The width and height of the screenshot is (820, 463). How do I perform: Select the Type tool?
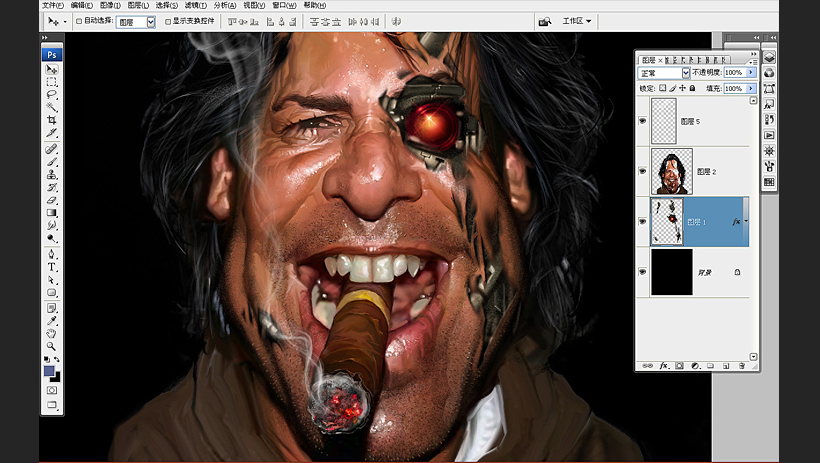click(52, 267)
